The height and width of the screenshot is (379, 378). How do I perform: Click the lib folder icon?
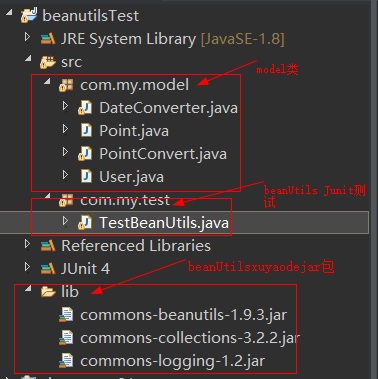[48, 292]
